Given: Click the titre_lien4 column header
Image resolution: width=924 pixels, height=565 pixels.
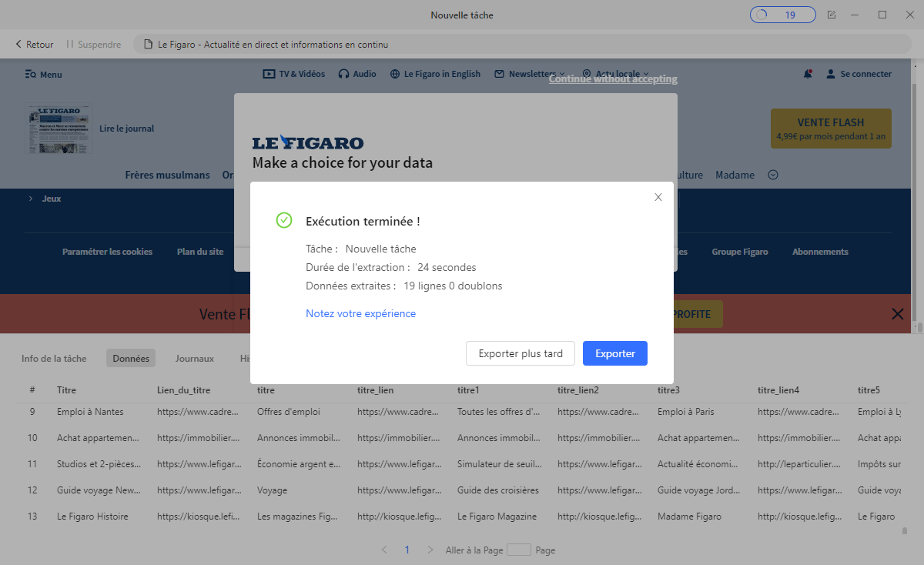Looking at the screenshot, I should coord(778,390).
